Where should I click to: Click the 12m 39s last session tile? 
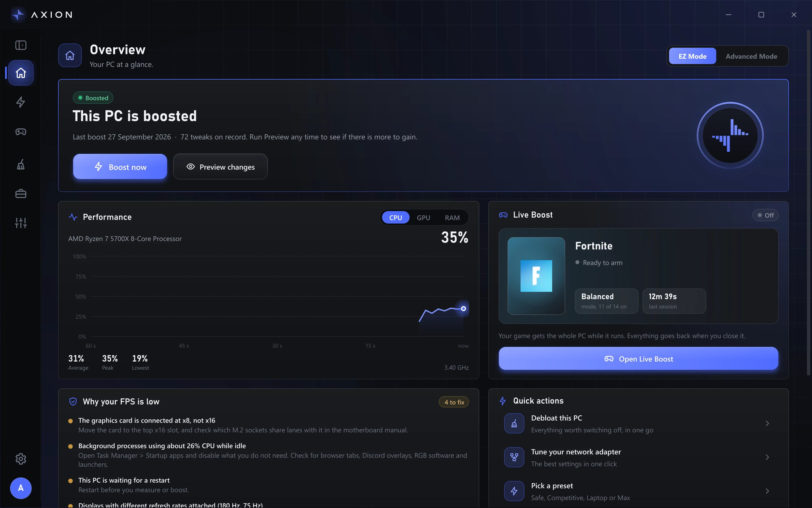tap(674, 301)
